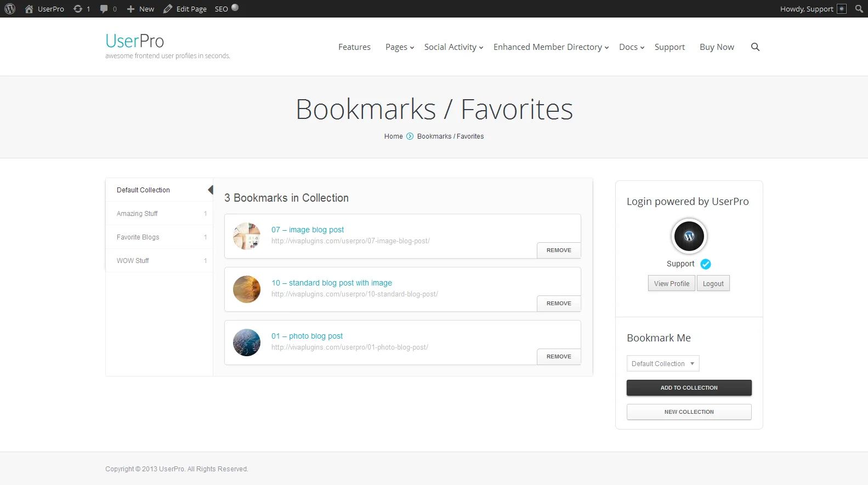Image resolution: width=868 pixels, height=485 pixels.
Task: Click the 10-standard-blog-post URL text
Action: (355, 294)
